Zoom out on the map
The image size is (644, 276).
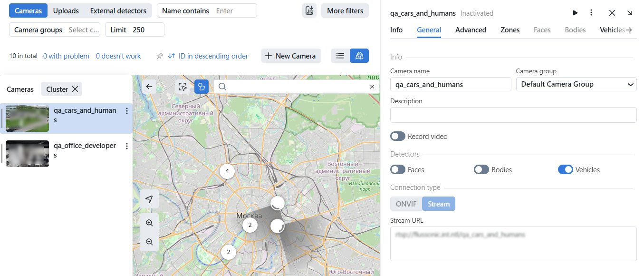[x=149, y=242]
